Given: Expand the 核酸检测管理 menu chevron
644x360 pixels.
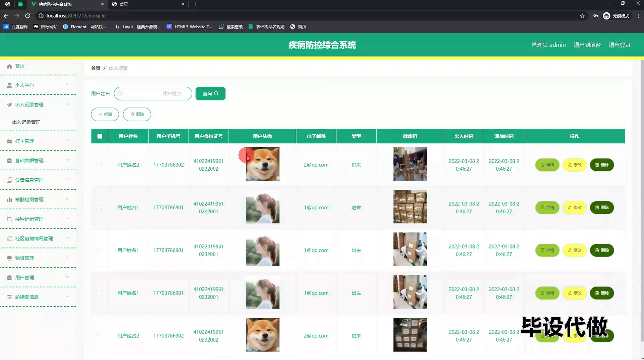Looking at the screenshot, I should pos(67,199).
